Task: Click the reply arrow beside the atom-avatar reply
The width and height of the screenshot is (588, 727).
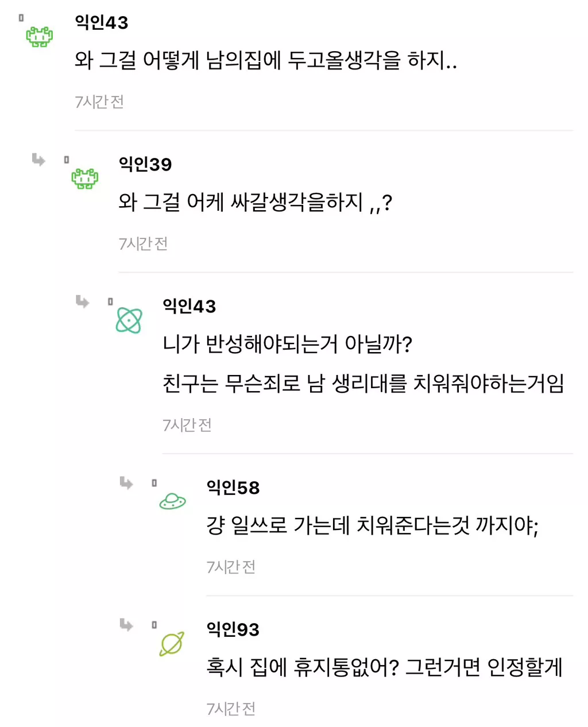Action: 83,301
